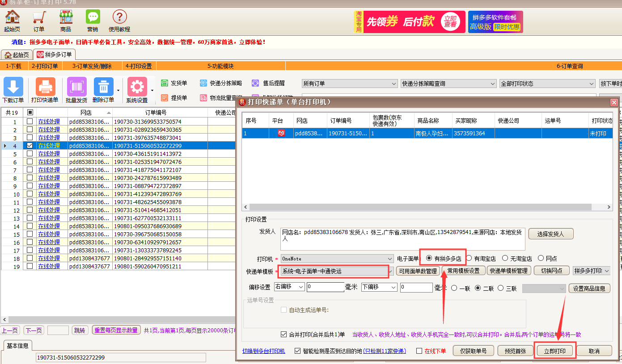
Task: Uncheck the checkbox for order row 4
Action: 30,146
